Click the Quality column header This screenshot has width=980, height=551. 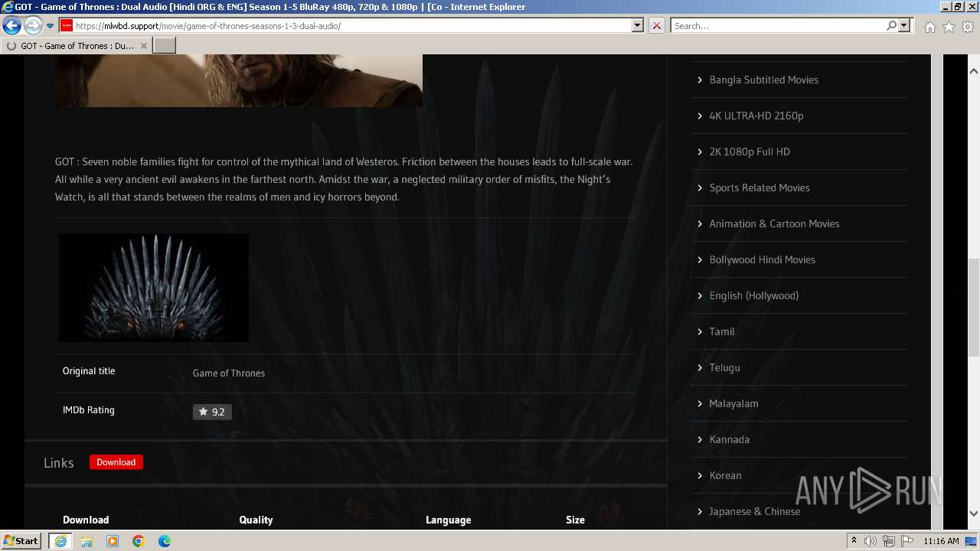click(x=256, y=520)
